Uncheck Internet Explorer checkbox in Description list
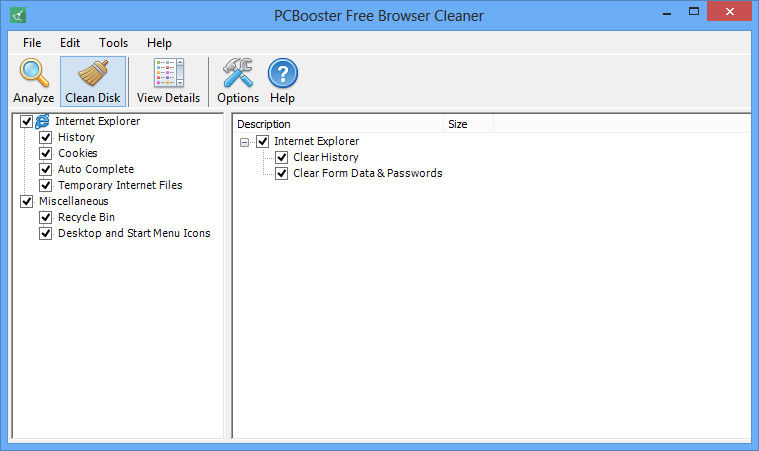759x451 pixels. 262,141
